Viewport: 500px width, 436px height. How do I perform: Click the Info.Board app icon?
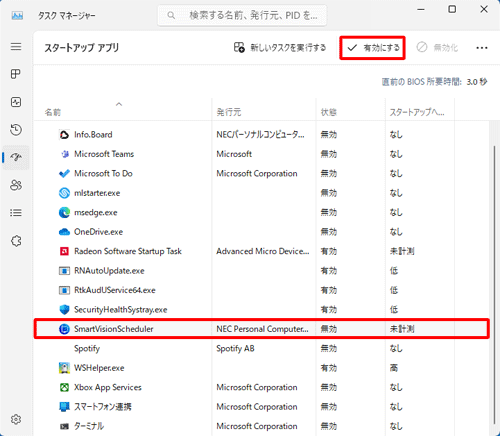(64, 135)
